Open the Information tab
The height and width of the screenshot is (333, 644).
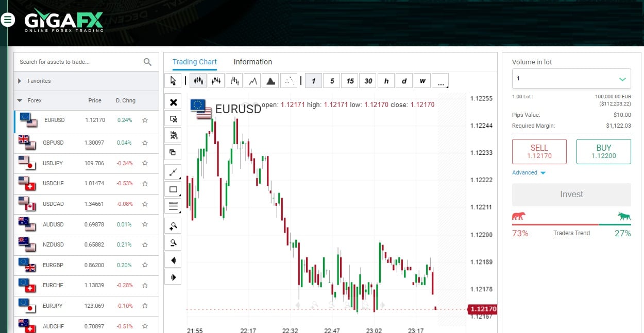[x=252, y=62]
